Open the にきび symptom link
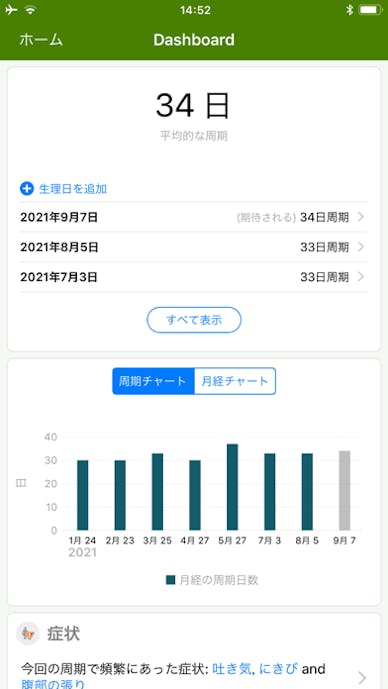Image resolution: width=388 pixels, height=689 pixels. click(x=278, y=669)
